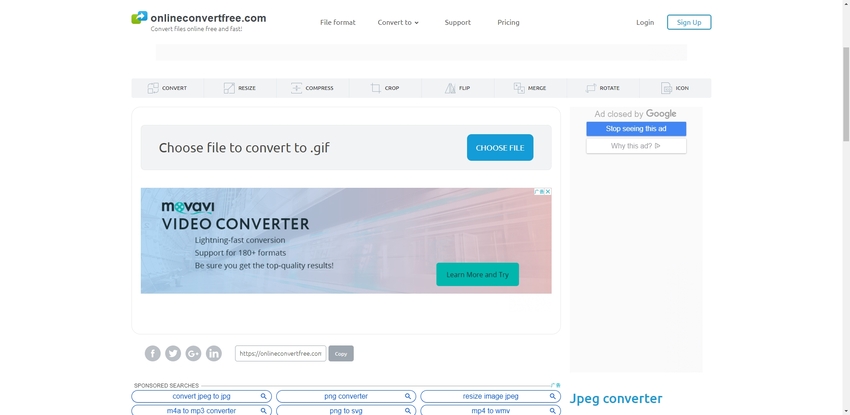850x415 pixels.
Task: Share page on Facebook
Action: [153, 354]
